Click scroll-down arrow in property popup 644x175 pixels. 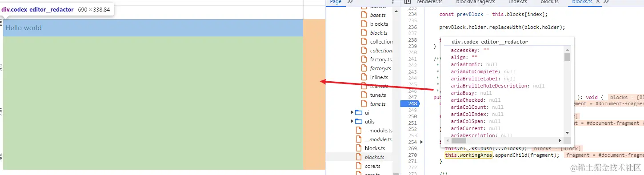(567, 132)
